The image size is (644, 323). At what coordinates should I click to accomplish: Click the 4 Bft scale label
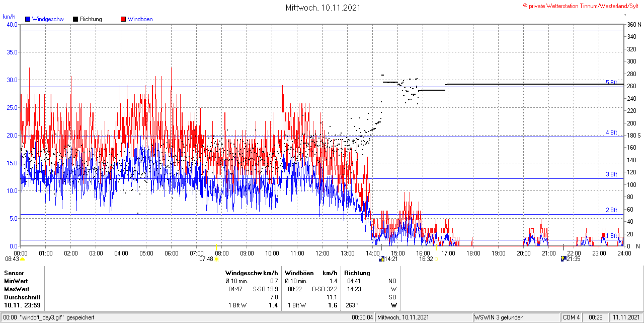click(611, 133)
